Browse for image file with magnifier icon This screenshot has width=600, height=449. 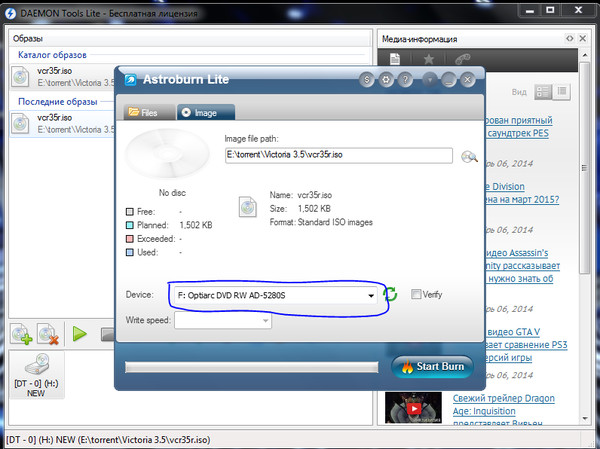[469, 157]
